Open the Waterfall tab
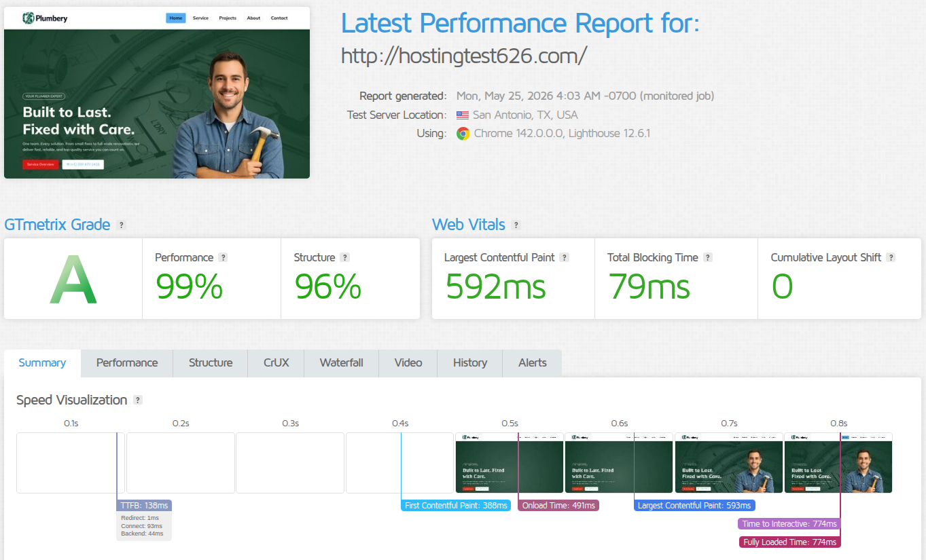Viewport: 926px width, 560px height. 342,363
